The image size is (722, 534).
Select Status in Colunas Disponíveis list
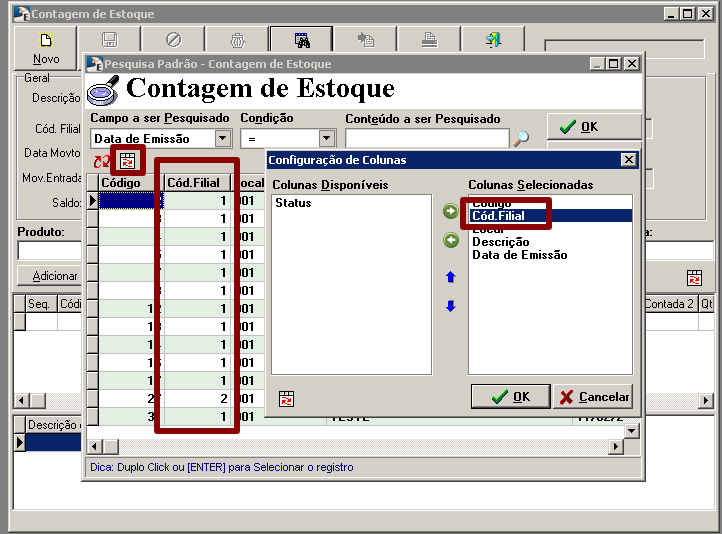(293, 203)
